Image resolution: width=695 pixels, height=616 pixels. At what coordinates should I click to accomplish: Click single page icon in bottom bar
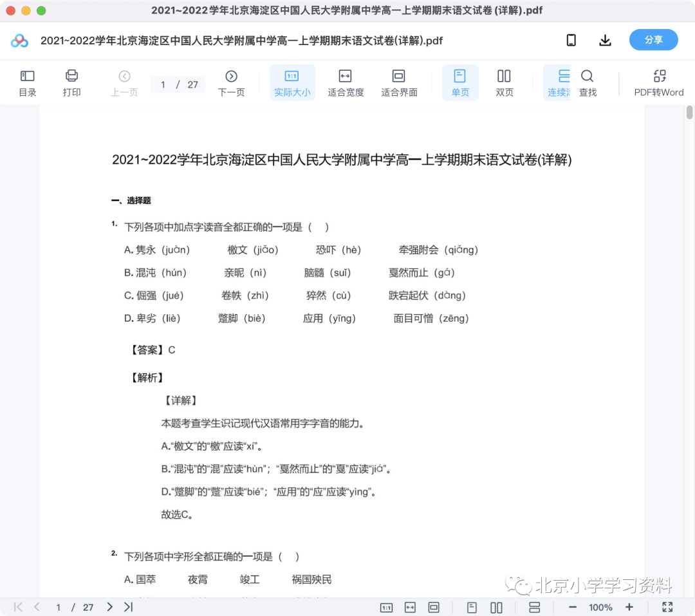[472, 607]
